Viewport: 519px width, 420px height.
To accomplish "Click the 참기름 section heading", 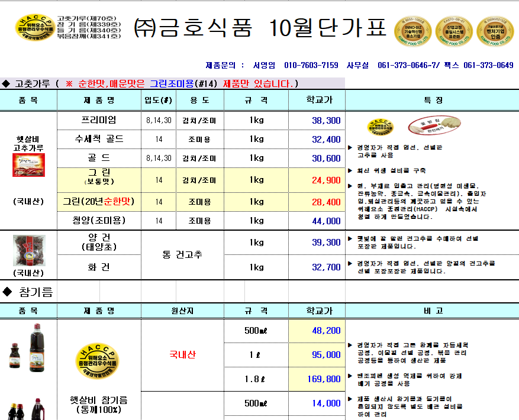I will click(x=28, y=292).
